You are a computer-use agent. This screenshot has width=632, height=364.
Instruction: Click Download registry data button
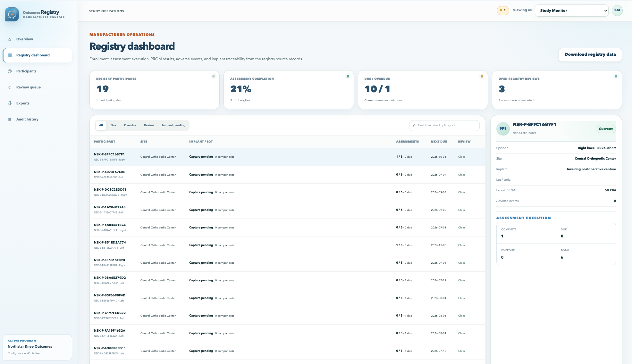click(x=590, y=54)
